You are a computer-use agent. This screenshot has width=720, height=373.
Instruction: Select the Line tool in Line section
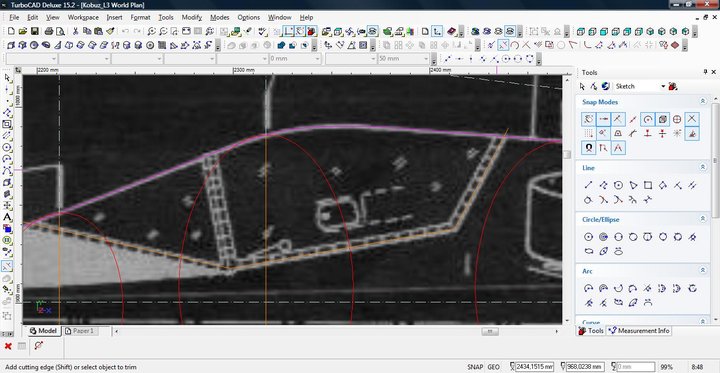click(588, 185)
